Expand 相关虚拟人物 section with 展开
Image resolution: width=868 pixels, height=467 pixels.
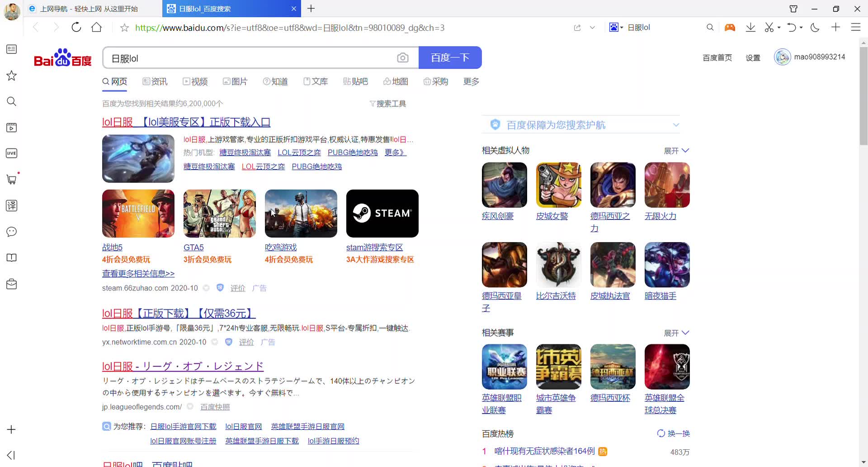(x=676, y=151)
